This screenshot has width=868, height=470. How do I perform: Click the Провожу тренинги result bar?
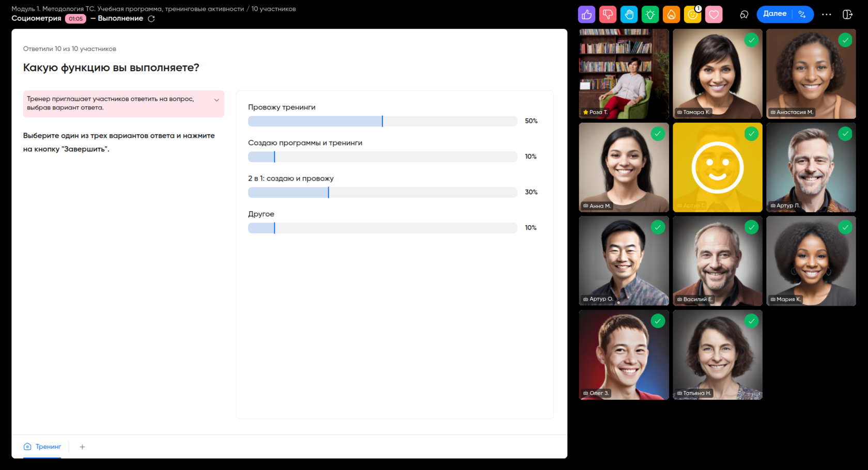tap(382, 121)
